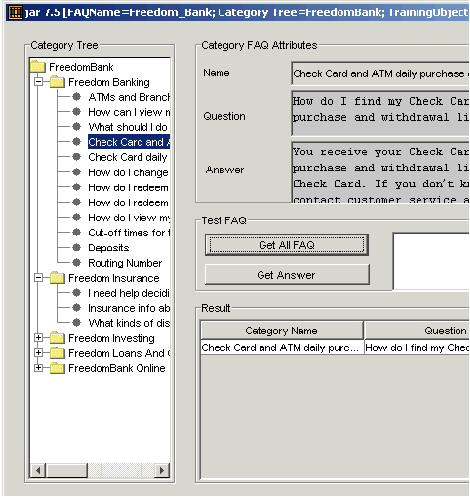Select the FreedomBank Online tree item
The height and width of the screenshot is (497, 470).
117,368
